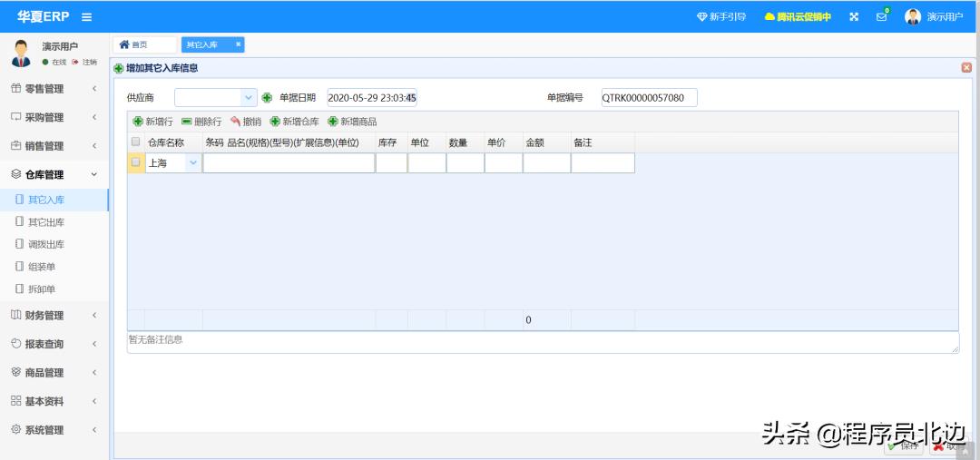The image size is (980, 460).
Task: Expand the 报表查询 sidebar menu
Action: tap(54, 345)
